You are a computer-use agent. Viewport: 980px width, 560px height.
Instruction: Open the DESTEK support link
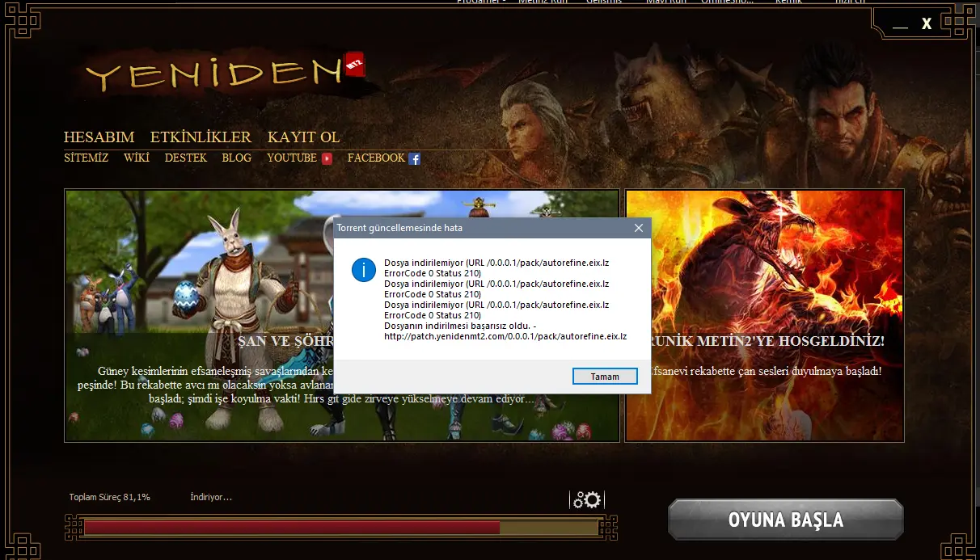coord(185,158)
